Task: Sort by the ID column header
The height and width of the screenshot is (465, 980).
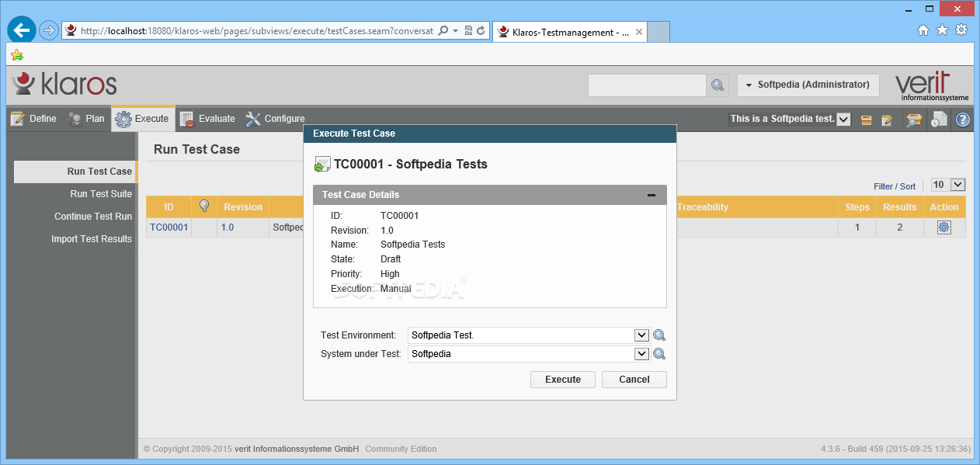Action: point(169,207)
